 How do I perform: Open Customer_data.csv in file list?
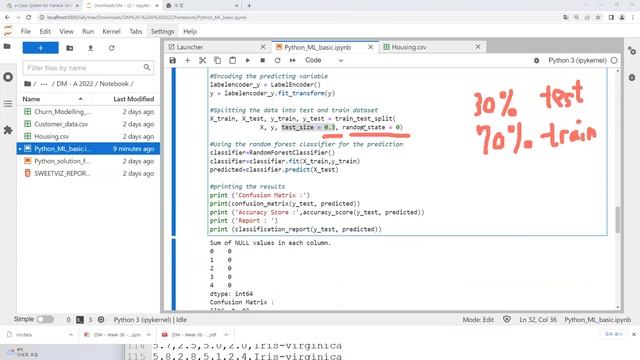88,124
